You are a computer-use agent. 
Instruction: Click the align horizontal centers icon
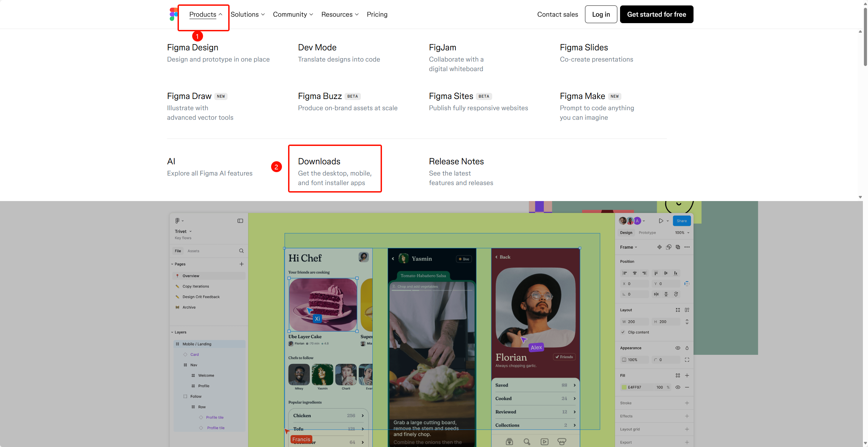tap(634, 273)
